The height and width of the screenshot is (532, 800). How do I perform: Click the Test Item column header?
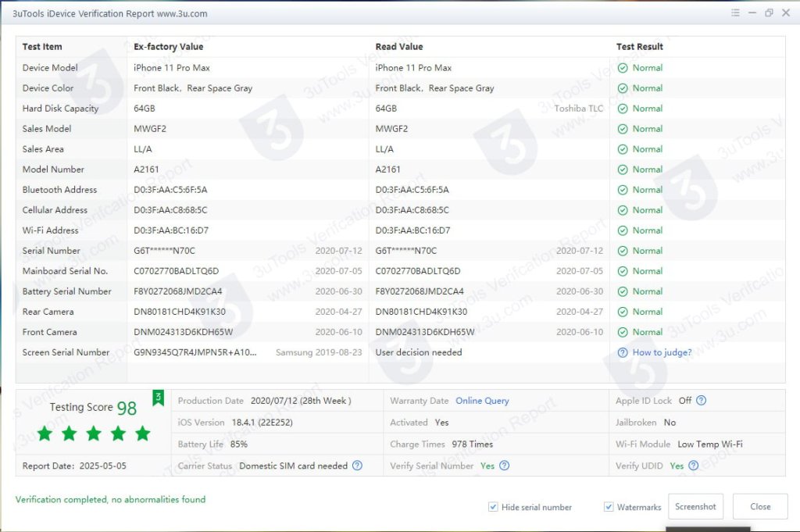(42, 46)
